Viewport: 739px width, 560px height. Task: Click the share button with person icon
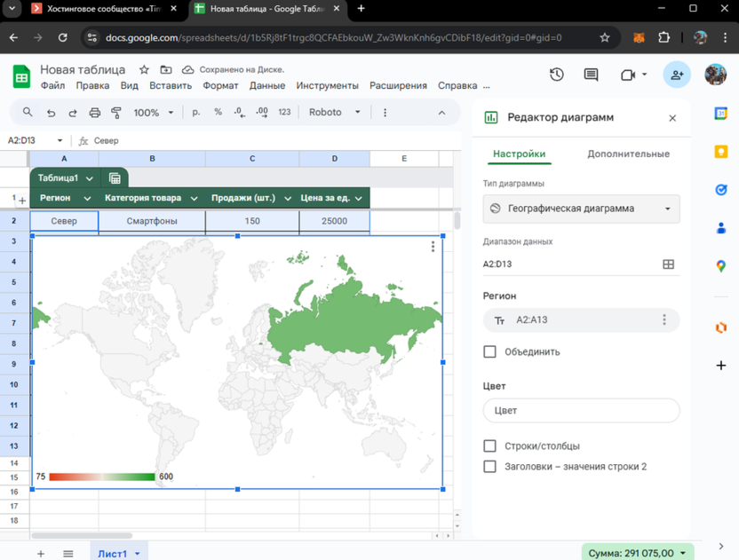tap(677, 75)
